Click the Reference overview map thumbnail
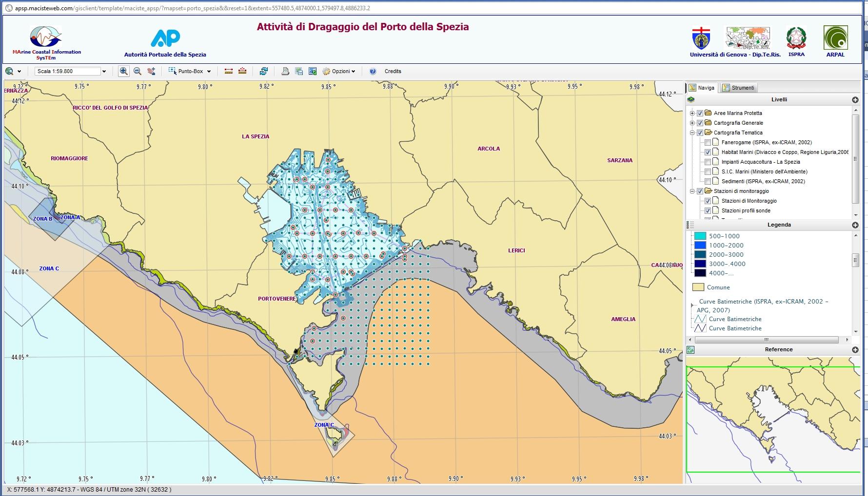Image resolution: width=868 pixels, height=496 pixels. (773, 419)
